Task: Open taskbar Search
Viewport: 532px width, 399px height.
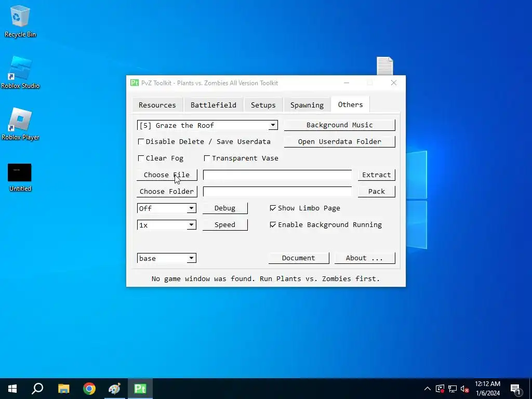Action: (x=37, y=389)
